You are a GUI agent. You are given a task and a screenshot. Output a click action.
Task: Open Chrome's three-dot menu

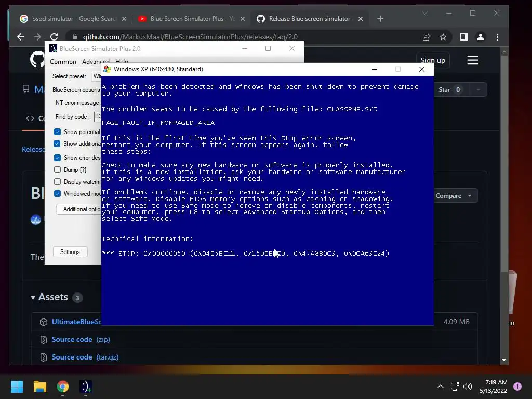(497, 37)
